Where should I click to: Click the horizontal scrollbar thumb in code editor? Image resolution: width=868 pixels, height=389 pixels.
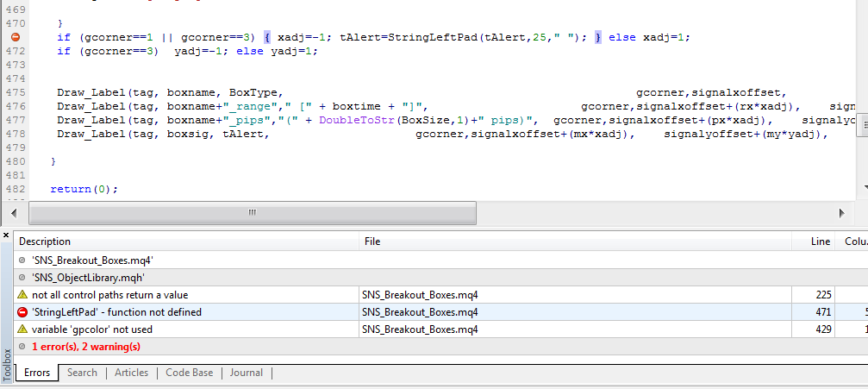coord(252,212)
